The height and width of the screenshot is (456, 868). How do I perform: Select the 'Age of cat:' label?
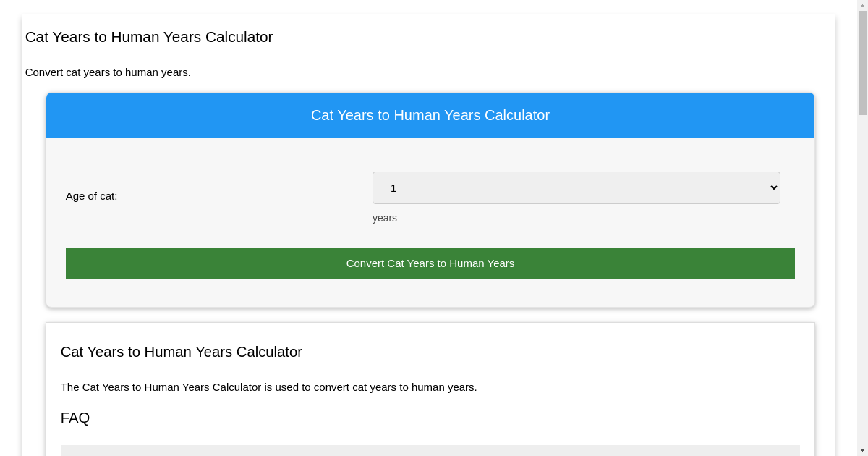click(91, 195)
